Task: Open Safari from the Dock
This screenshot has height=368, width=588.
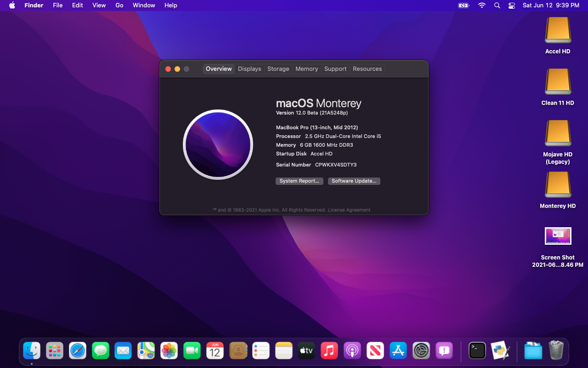Action: coord(78,351)
